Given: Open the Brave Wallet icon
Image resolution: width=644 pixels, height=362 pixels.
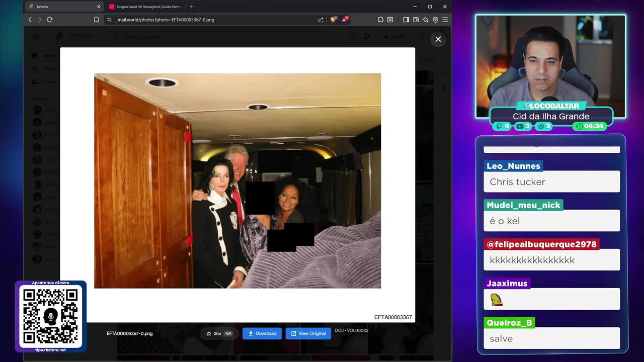Looking at the screenshot, I should [x=416, y=20].
